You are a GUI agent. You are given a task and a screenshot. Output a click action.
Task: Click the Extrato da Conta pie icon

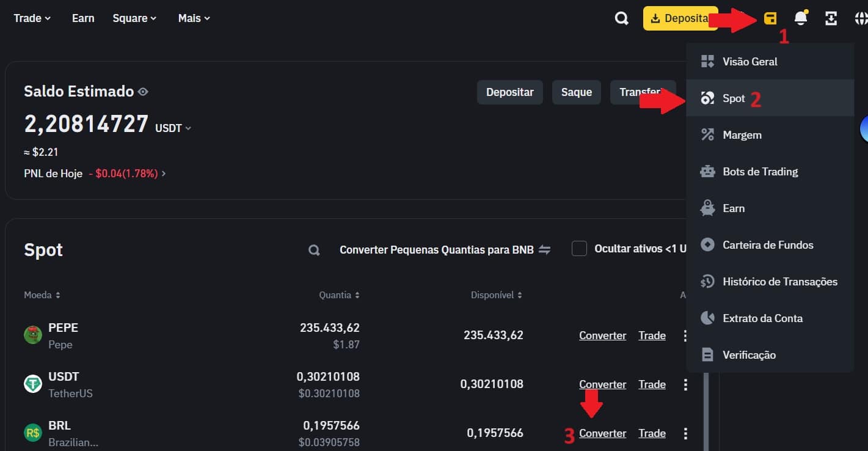tap(707, 318)
